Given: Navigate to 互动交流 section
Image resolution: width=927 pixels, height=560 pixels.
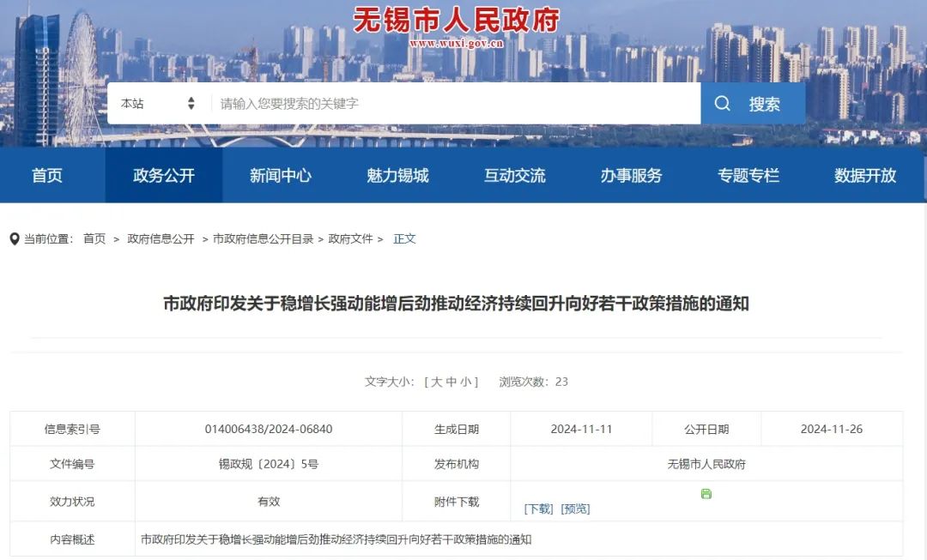Looking at the screenshot, I should (514, 176).
